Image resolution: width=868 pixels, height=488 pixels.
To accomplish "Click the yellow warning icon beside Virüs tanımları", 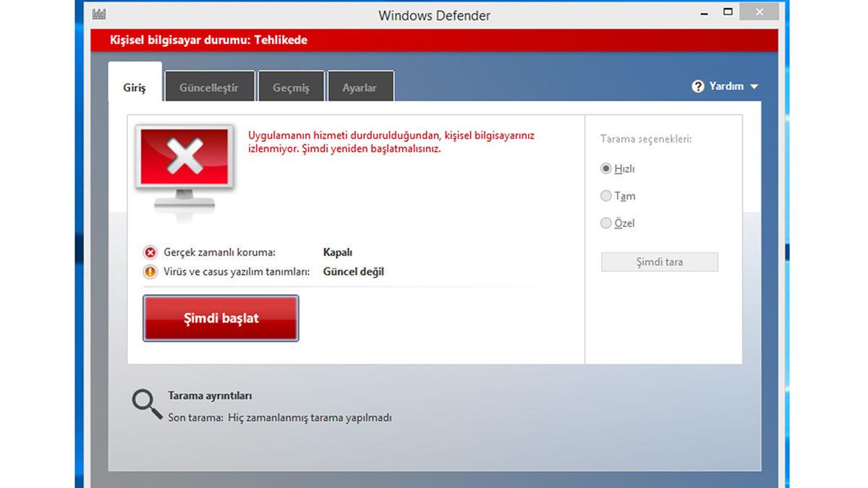I will tap(150, 272).
